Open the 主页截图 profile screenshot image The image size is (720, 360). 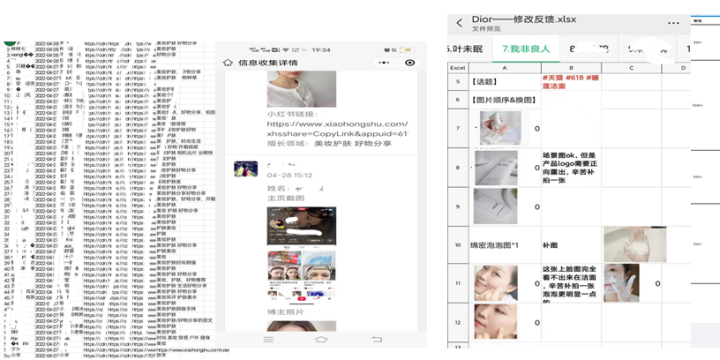point(301,253)
